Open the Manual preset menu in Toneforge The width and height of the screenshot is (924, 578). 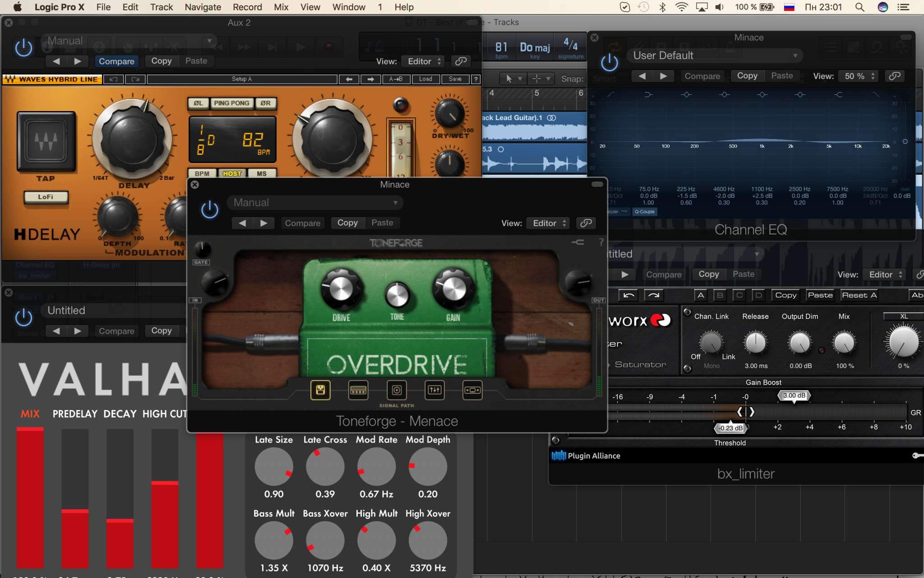click(315, 203)
